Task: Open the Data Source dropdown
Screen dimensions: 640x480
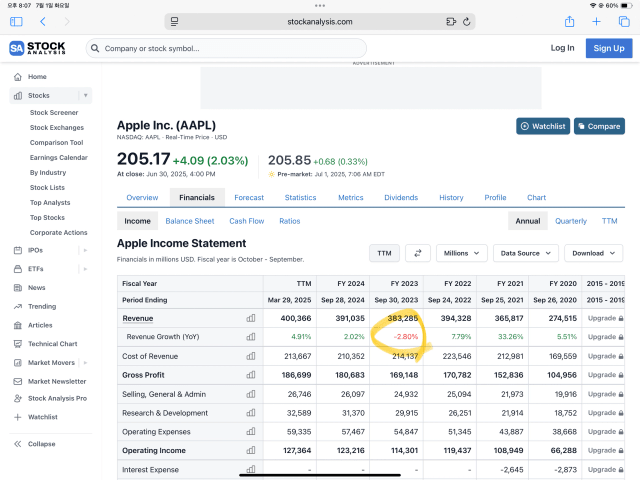Action: [x=526, y=253]
